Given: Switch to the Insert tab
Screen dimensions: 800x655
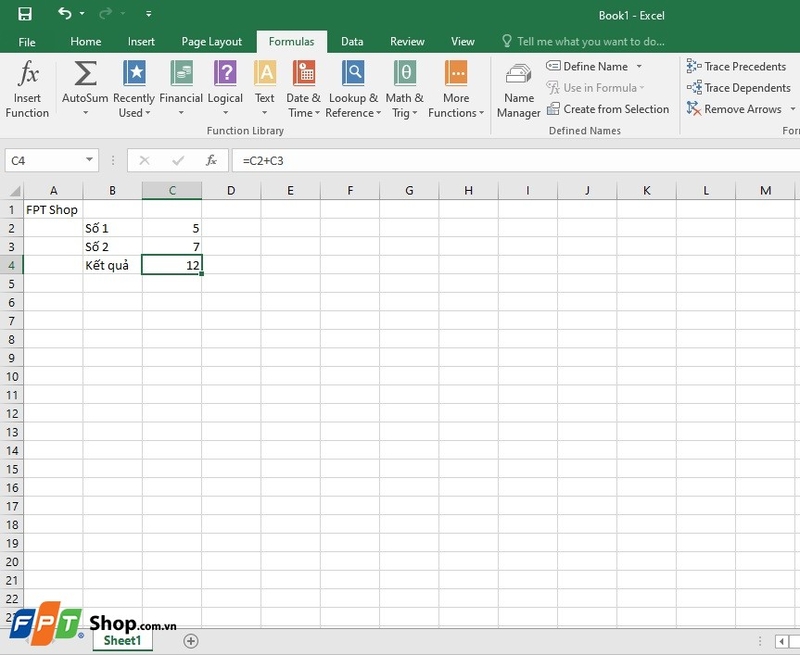Looking at the screenshot, I should pos(141,42).
